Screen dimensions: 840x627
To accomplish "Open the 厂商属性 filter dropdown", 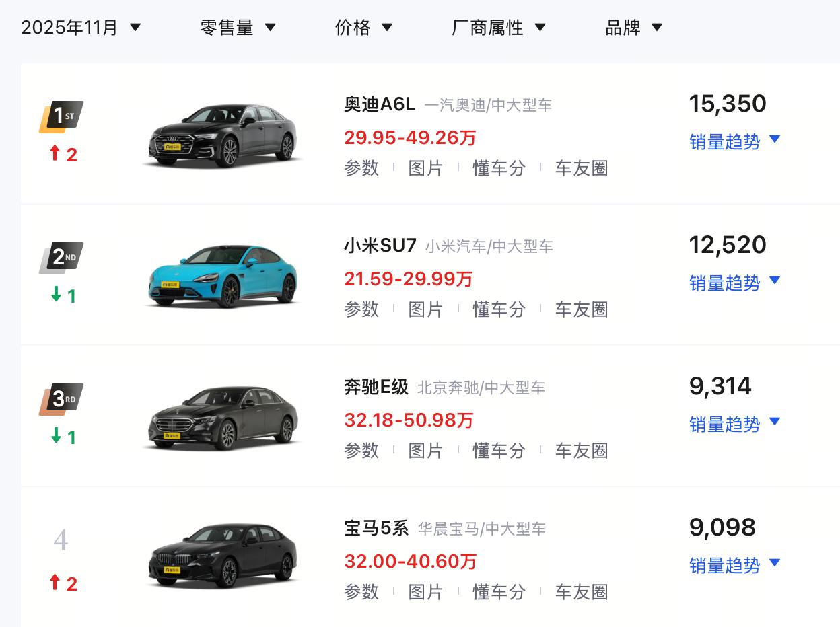I will coord(498,27).
